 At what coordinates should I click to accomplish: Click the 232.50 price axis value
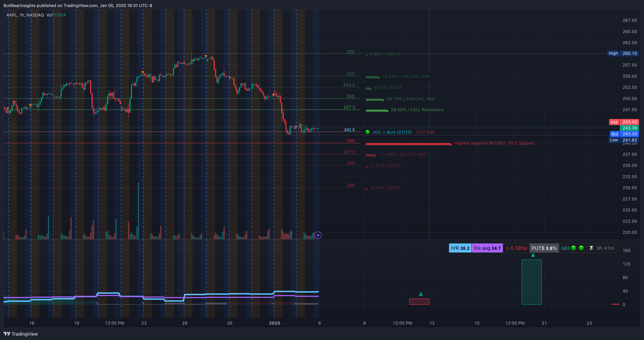point(630,177)
